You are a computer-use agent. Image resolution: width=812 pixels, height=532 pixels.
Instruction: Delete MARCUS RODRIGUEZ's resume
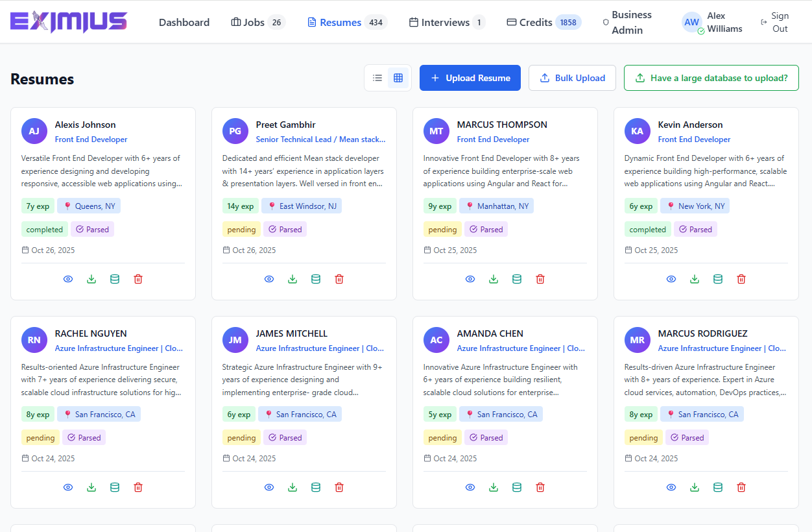point(741,487)
